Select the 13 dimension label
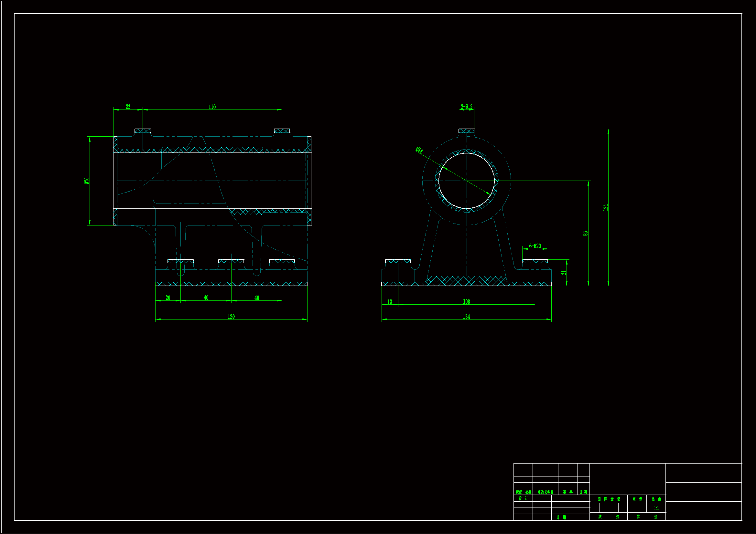Screen dimensions: 756x534 click(x=390, y=302)
